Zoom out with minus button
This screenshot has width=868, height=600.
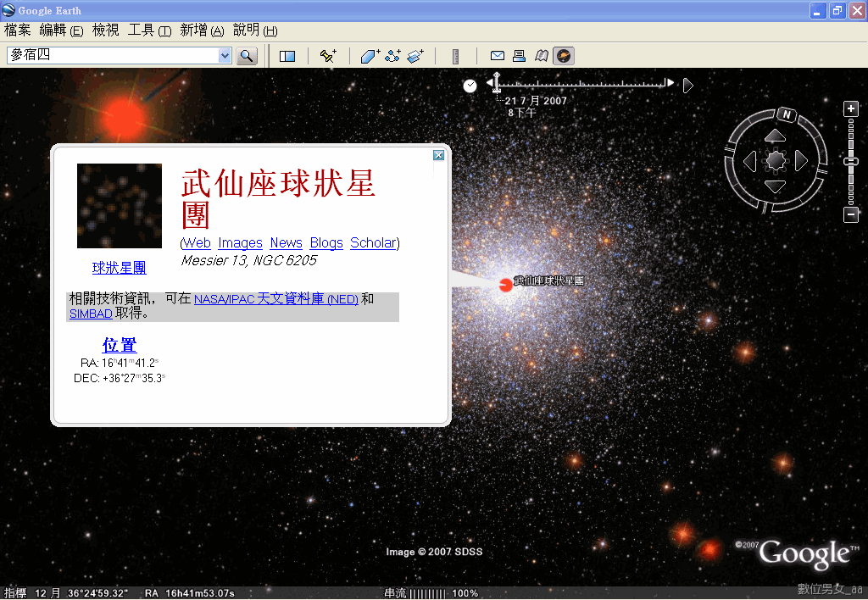[x=851, y=214]
